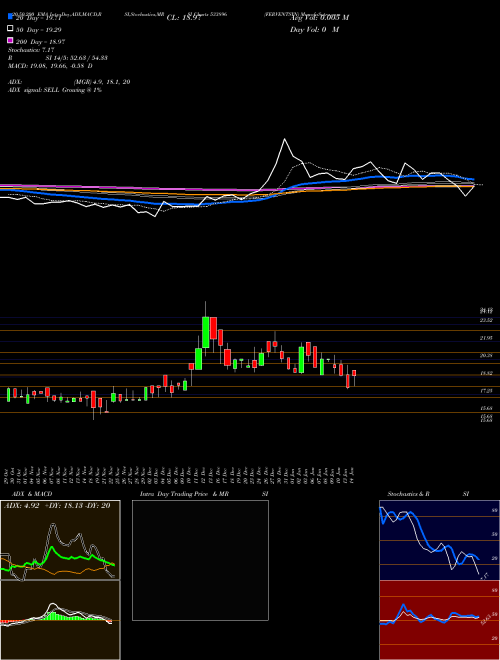The image size is (500, 660).
Task: Click the 'Intra Day Trading Price & MR' title
Action: click(x=184, y=494)
